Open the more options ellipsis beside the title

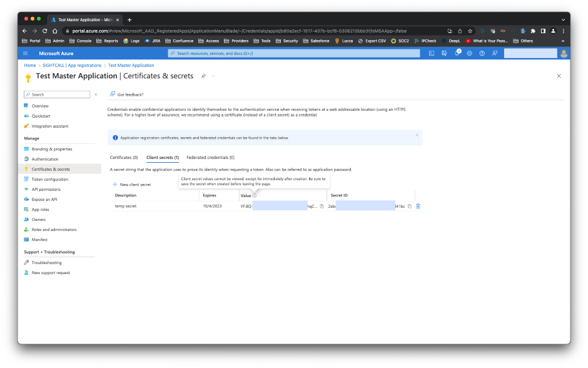(213, 76)
